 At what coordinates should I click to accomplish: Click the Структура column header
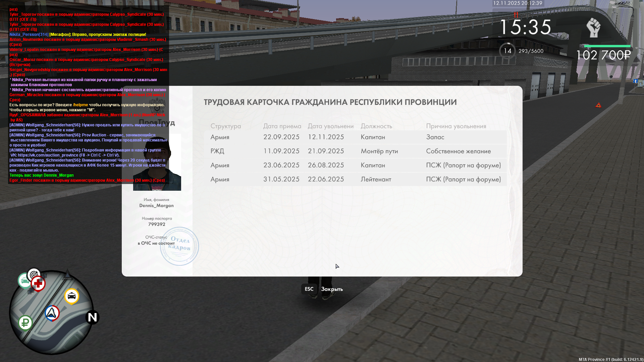[x=225, y=126]
